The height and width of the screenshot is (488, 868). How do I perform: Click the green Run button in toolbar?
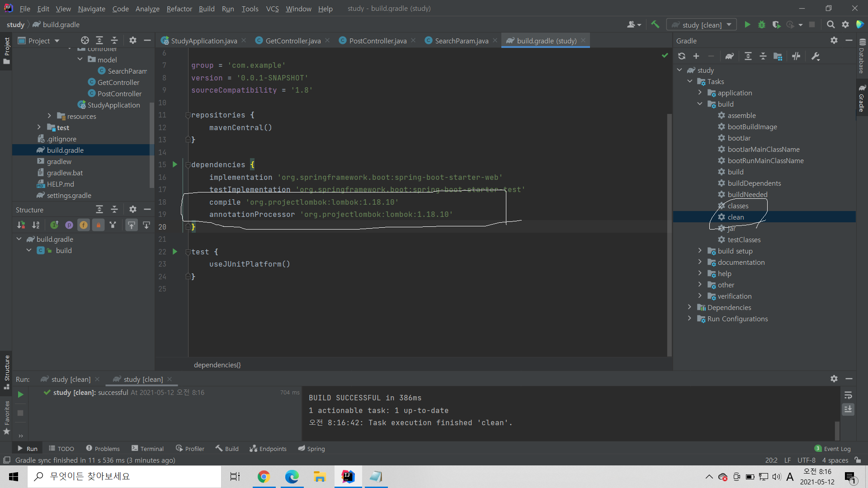click(747, 25)
